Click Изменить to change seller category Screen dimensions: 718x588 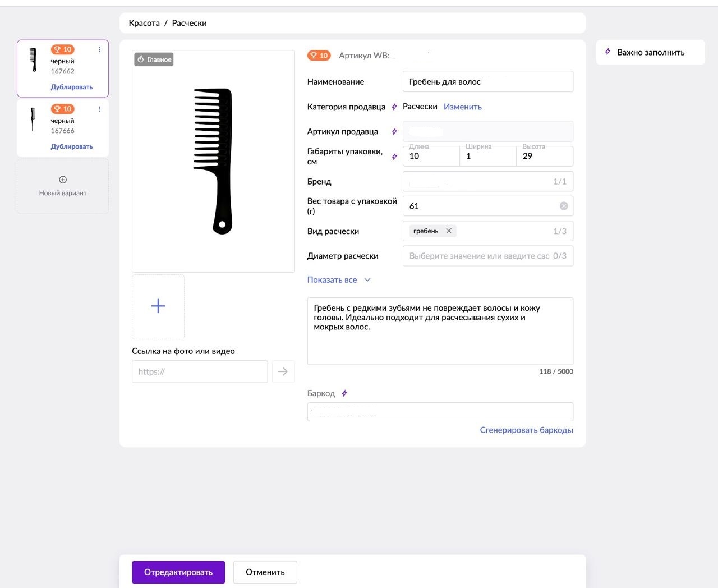coord(462,107)
